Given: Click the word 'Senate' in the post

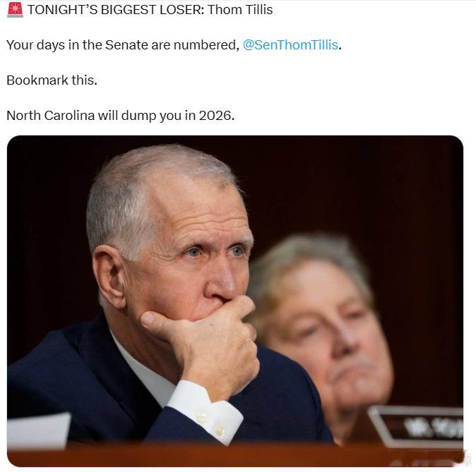Looking at the screenshot, I should 126,45.
